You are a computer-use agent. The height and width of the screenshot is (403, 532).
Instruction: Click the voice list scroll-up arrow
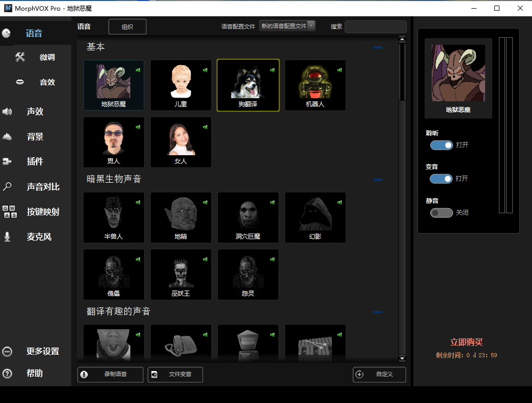click(402, 39)
